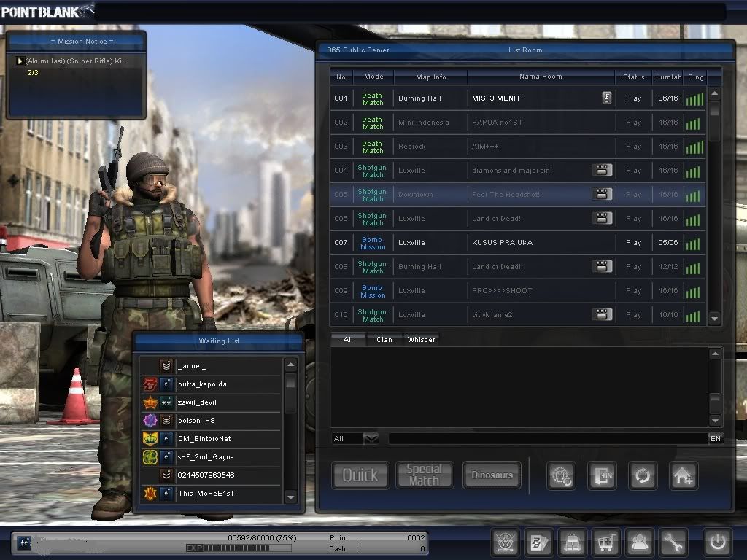747x560 pixels.
Task: Click Waiting List scroll down arrow
Action: [290, 497]
